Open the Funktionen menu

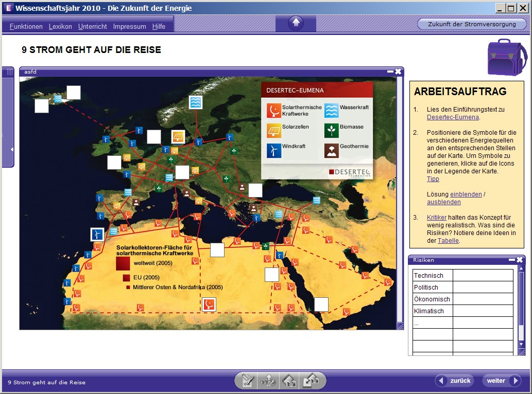[x=26, y=26]
